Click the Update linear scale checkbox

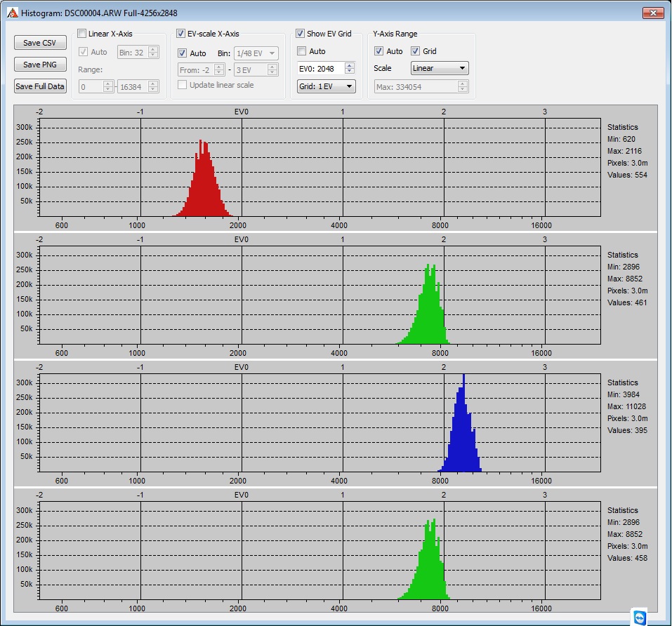tap(182, 85)
